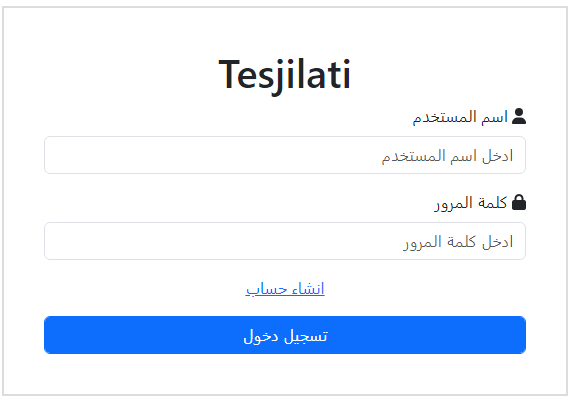Click the blue تسجيل دخول login button
The width and height of the screenshot is (570, 403).
click(285, 335)
